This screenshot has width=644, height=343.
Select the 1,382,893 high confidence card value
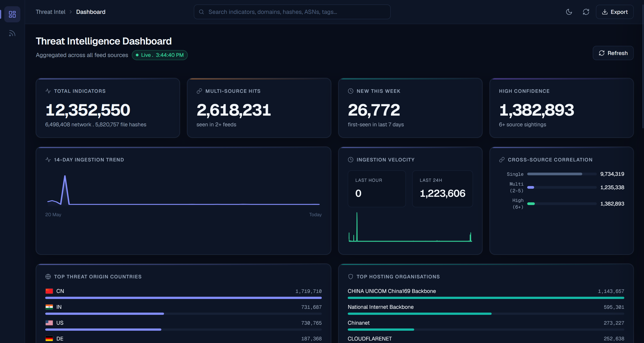pos(537,110)
